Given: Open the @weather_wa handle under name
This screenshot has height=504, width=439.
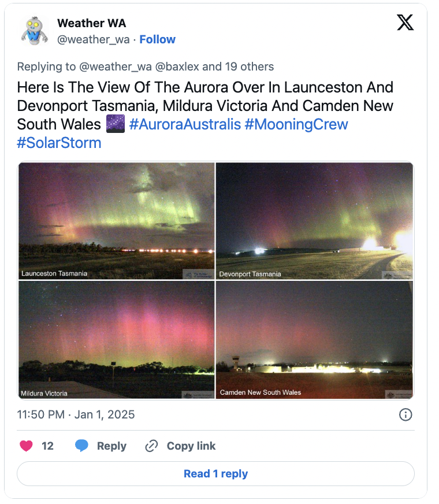Looking at the screenshot, I should click(x=94, y=39).
